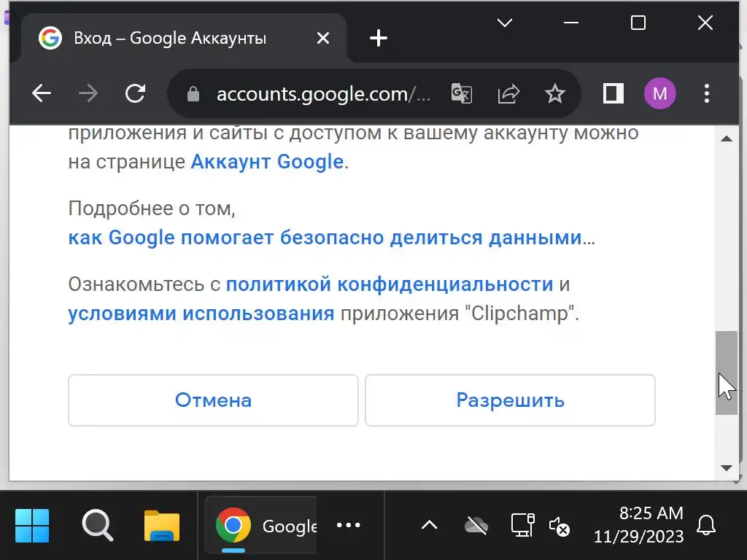Select the Вход – Google Аккаунты tab
This screenshot has height=560, width=747.
[x=169, y=38]
